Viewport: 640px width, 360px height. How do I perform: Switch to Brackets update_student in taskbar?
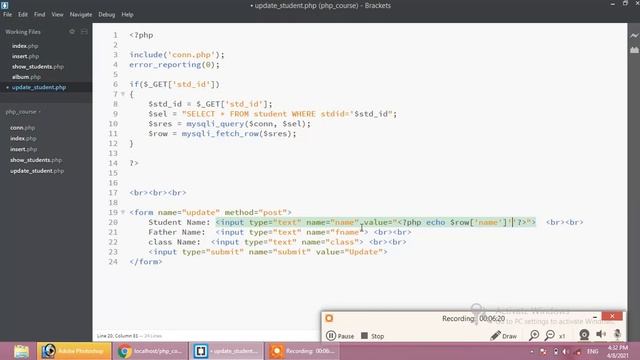pyautogui.click(x=227, y=351)
